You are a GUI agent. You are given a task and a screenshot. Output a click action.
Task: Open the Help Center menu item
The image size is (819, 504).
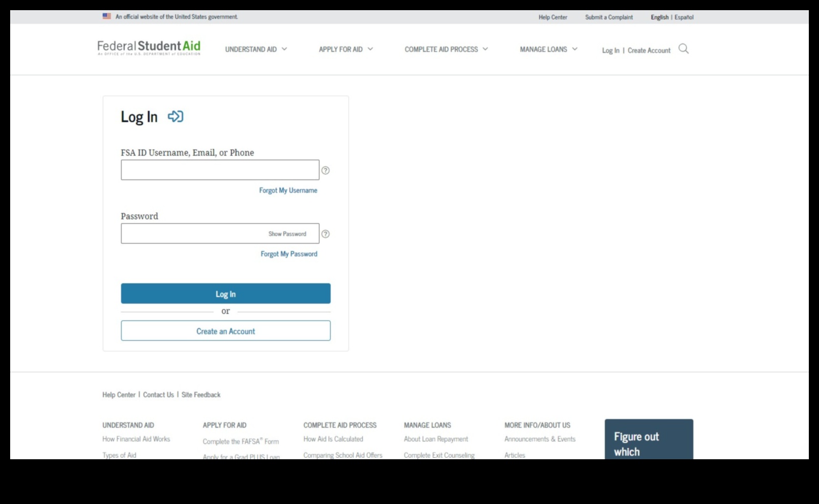tap(552, 17)
